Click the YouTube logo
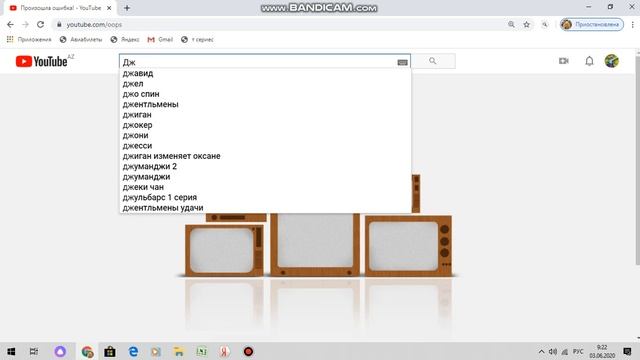This screenshot has height=360, width=640. 42,61
